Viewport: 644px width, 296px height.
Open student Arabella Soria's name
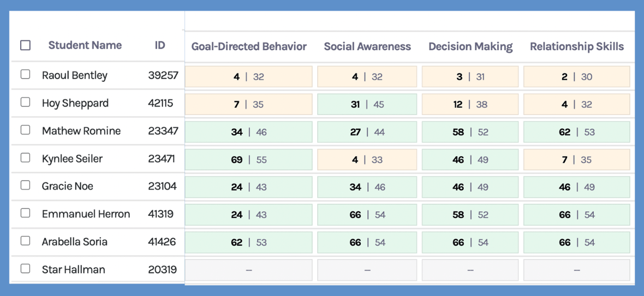[x=75, y=241]
